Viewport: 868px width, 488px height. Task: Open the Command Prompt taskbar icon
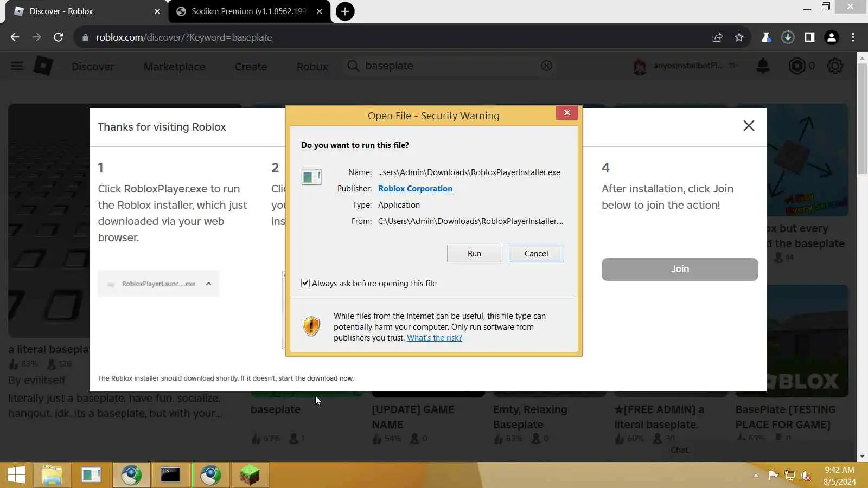click(x=170, y=475)
